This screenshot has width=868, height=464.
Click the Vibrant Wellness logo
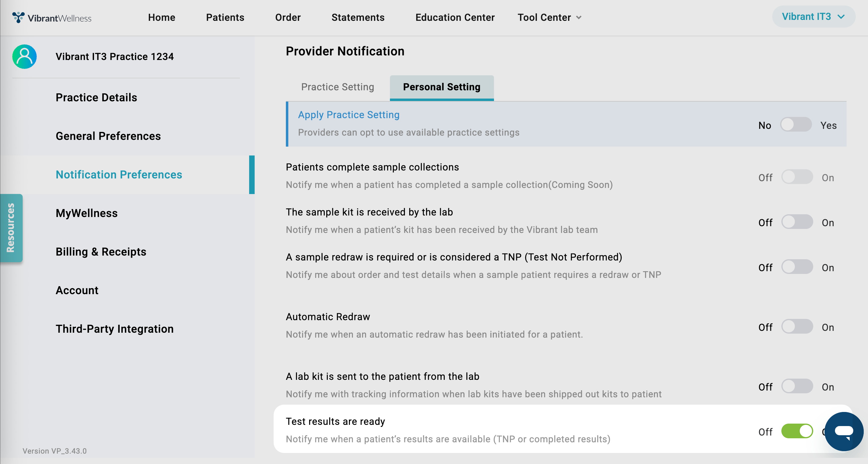pos(52,17)
